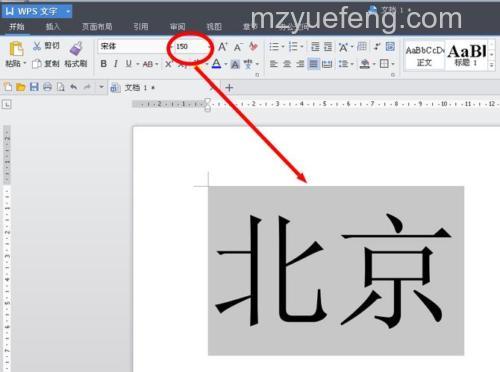500x372 pixels.
Task: Increase font size with the A+ icon
Action: [223, 46]
